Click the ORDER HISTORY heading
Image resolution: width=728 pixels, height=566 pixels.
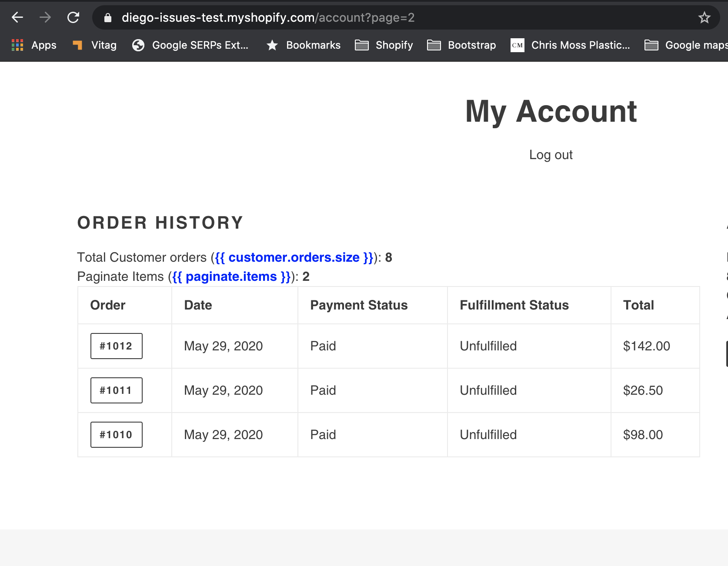[x=160, y=223]
